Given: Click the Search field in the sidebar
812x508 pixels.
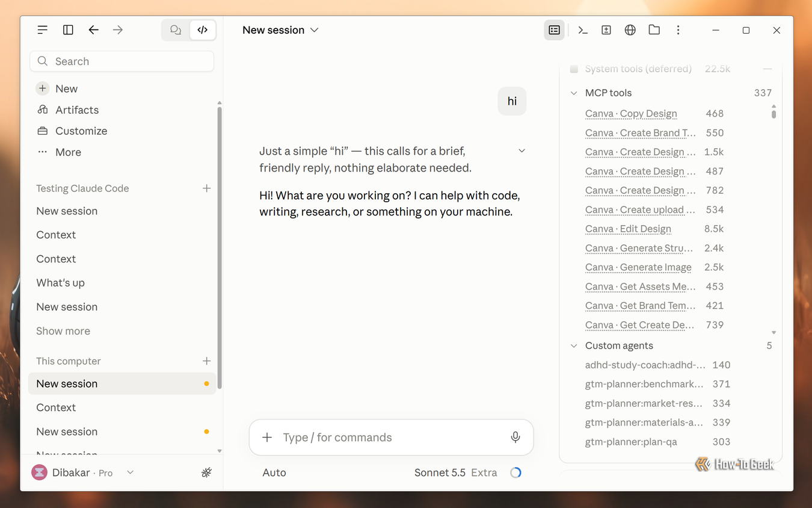Looking at the screenshot, I should [x=121, y=61].
